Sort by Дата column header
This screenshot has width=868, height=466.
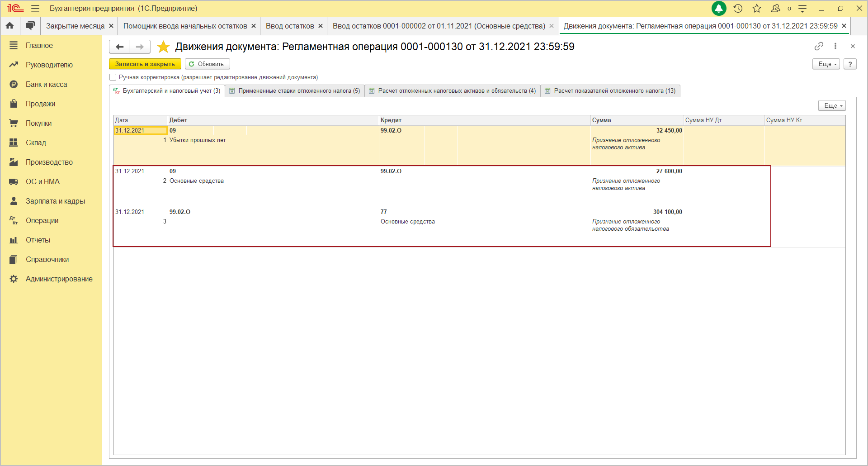(141, 120)
